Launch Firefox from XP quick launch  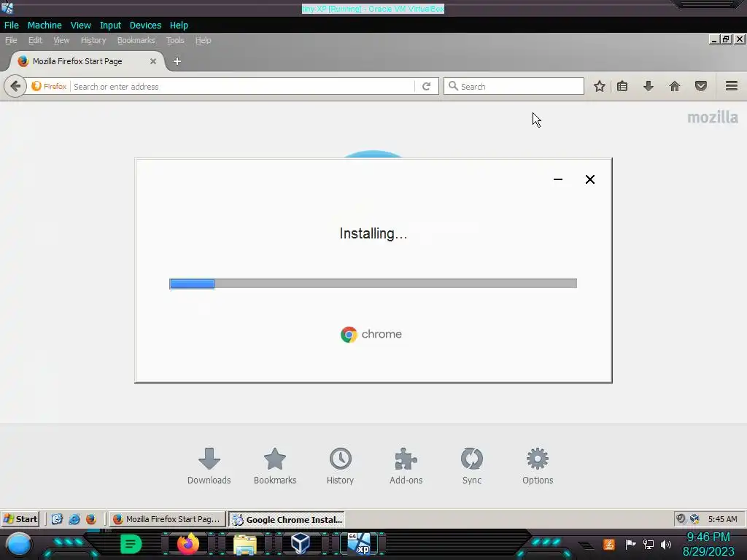click(x=91, y=519)
